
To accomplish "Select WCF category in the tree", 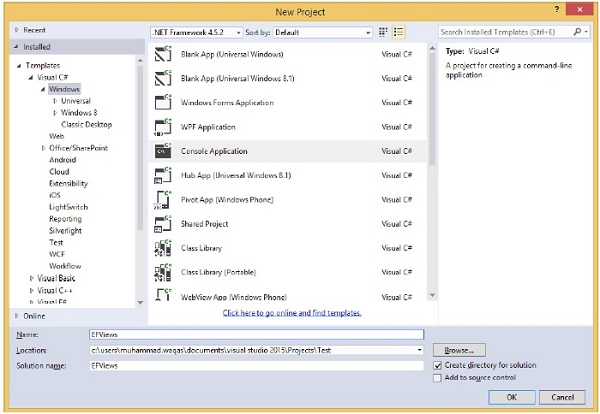I will [57, 254].
